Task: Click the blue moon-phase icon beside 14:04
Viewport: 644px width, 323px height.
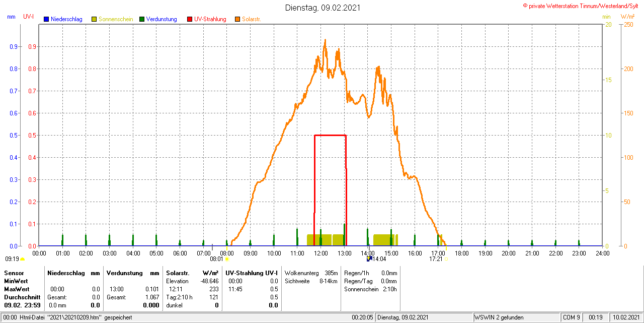Action: point(369,259)
